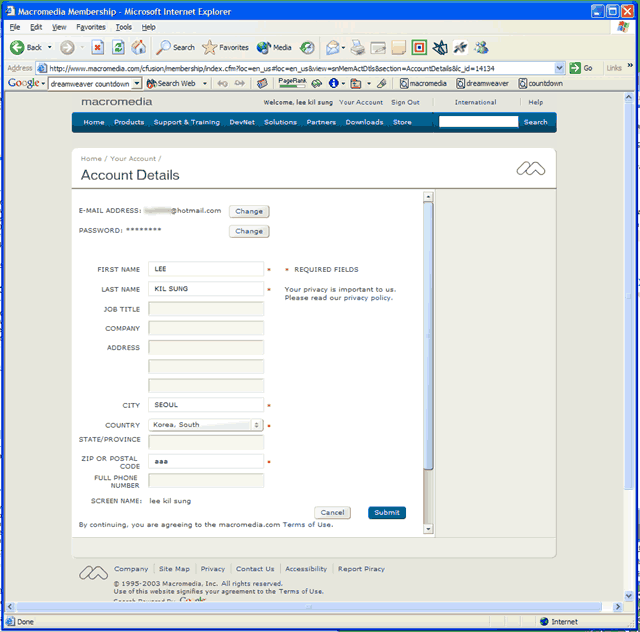640x632 pixels.
Task: Refresh the page with the Refresh icon
Action: coord(118,47)
